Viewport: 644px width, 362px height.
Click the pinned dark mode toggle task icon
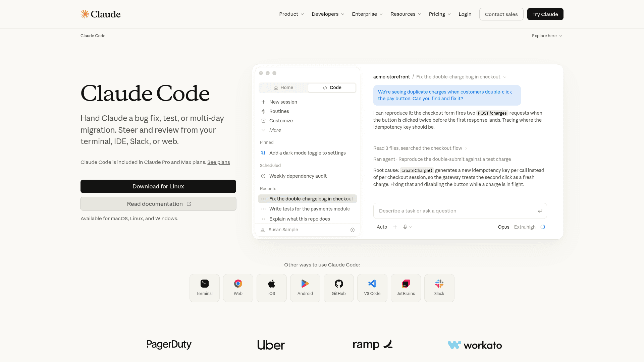[263, 153]
